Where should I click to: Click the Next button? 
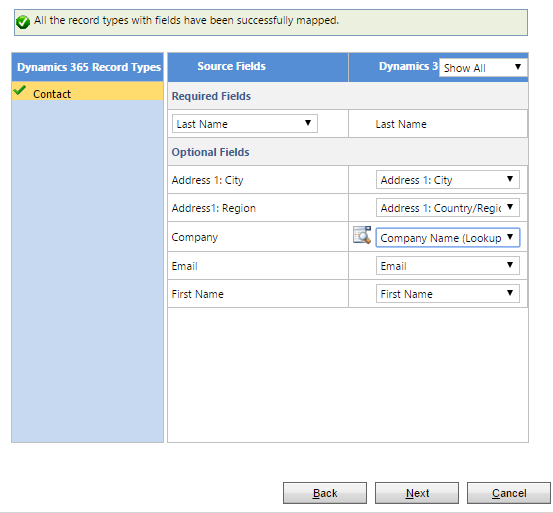click(417, 493)
